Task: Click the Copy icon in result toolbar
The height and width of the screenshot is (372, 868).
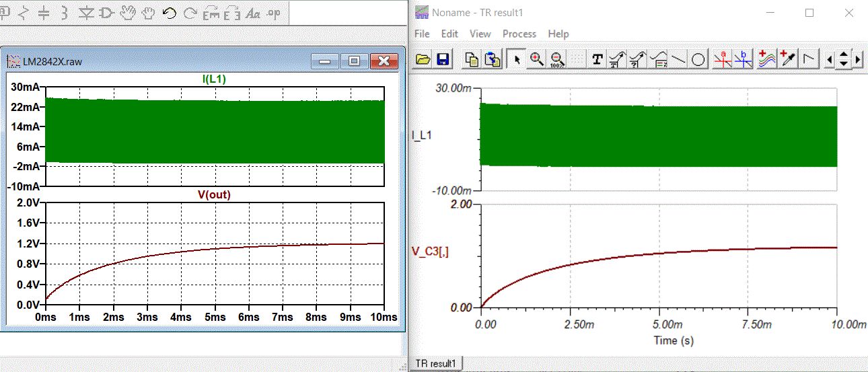Action: click(x=472, y=59)
